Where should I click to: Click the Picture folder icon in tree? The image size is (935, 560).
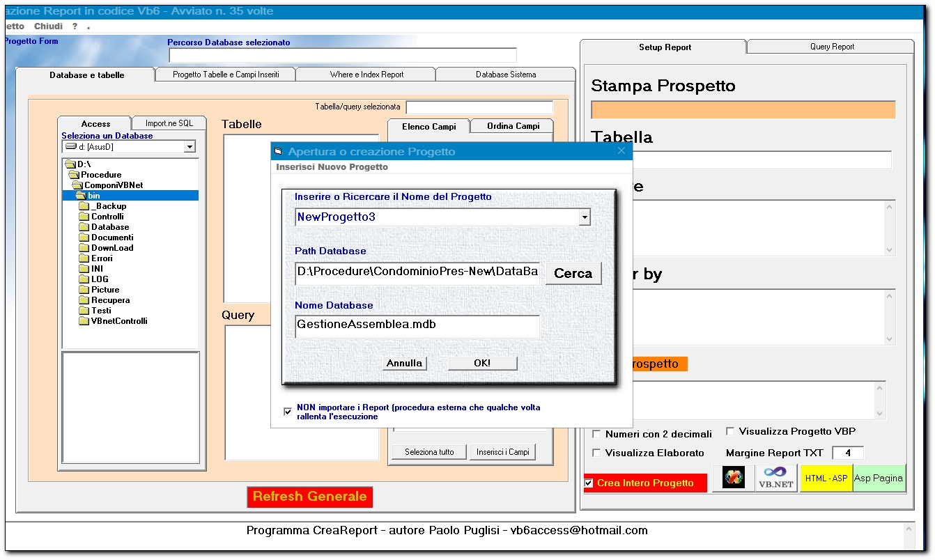coord(84,290)
